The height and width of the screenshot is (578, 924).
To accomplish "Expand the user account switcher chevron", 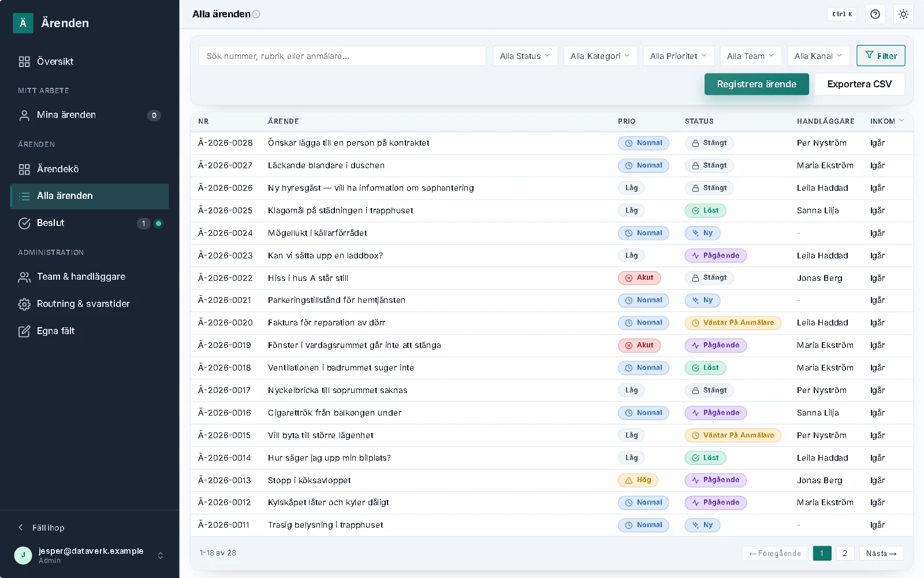I will [161, 555].
